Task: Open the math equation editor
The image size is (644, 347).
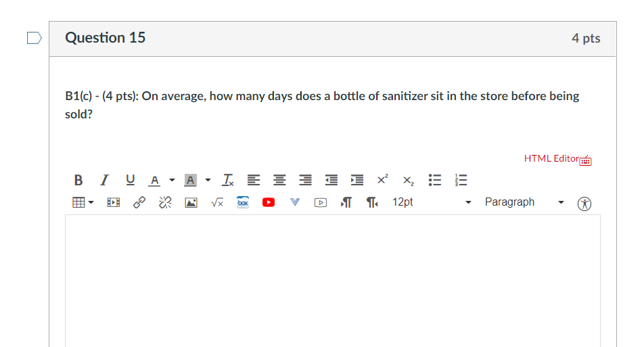Action: pos(217,202)
